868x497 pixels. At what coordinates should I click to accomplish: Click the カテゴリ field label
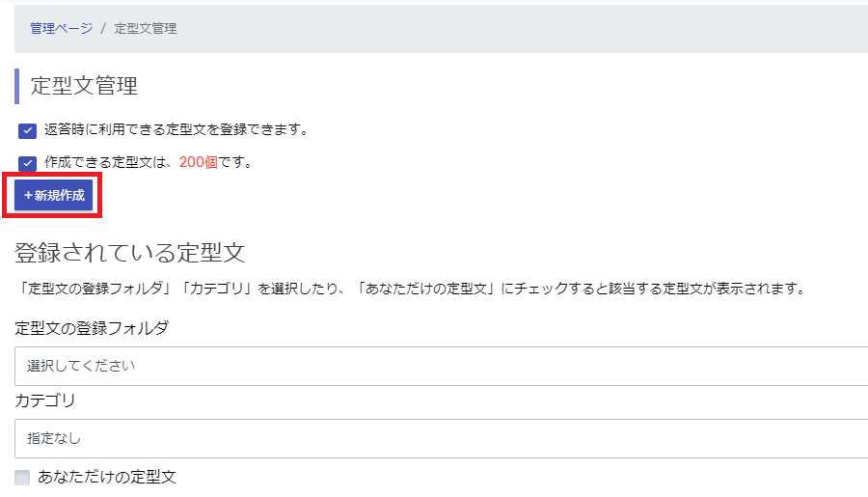click(x=44, y=400)
